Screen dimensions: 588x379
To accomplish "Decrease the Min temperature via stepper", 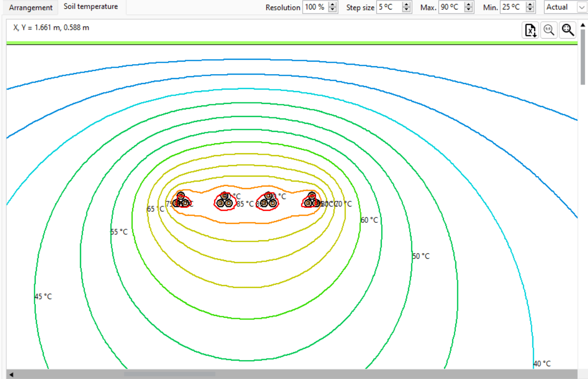I will 530,9.
